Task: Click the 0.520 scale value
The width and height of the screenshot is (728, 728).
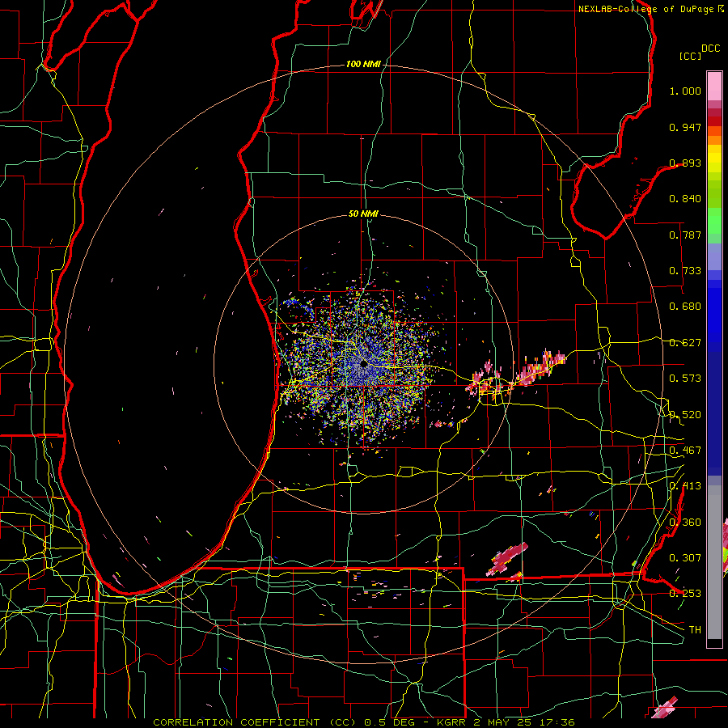Action: point(685,415)
